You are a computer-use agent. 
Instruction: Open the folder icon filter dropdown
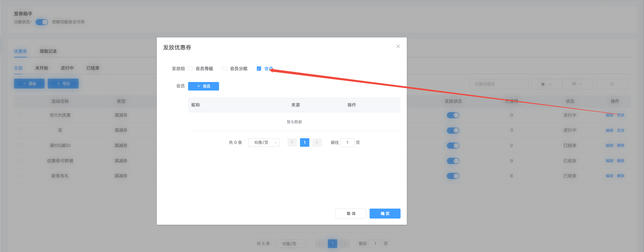click(x=578, y=84)
